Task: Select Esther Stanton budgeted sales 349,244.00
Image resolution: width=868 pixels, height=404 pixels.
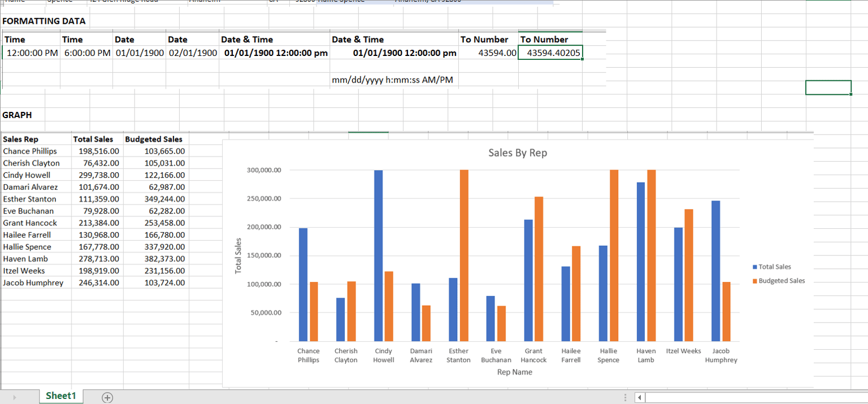Action: (x=156, y=199)
